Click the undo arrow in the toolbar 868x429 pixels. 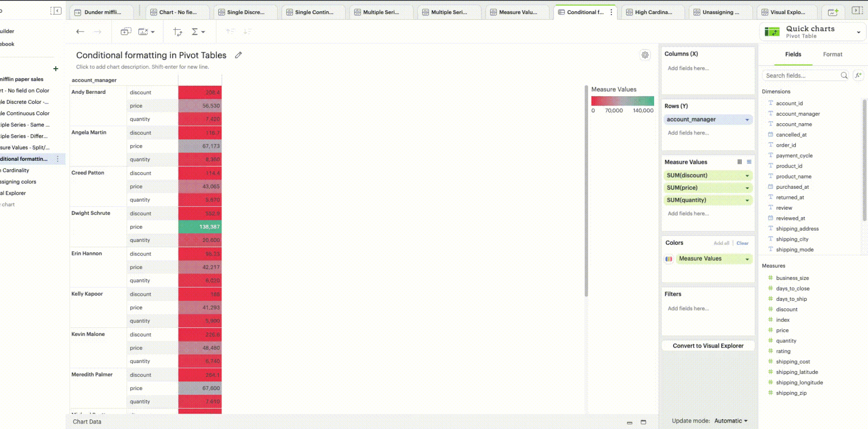pos(80,32)
